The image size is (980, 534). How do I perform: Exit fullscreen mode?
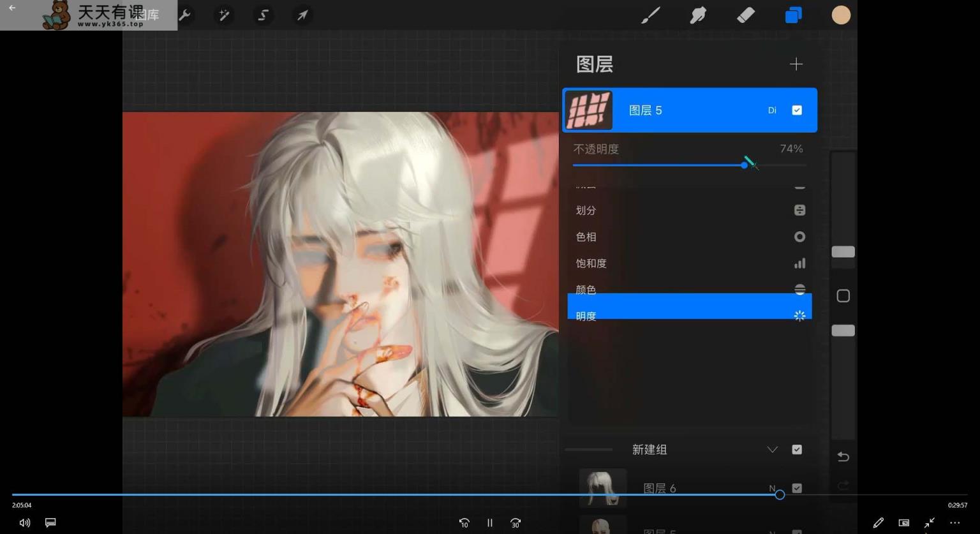pos(930,523)
